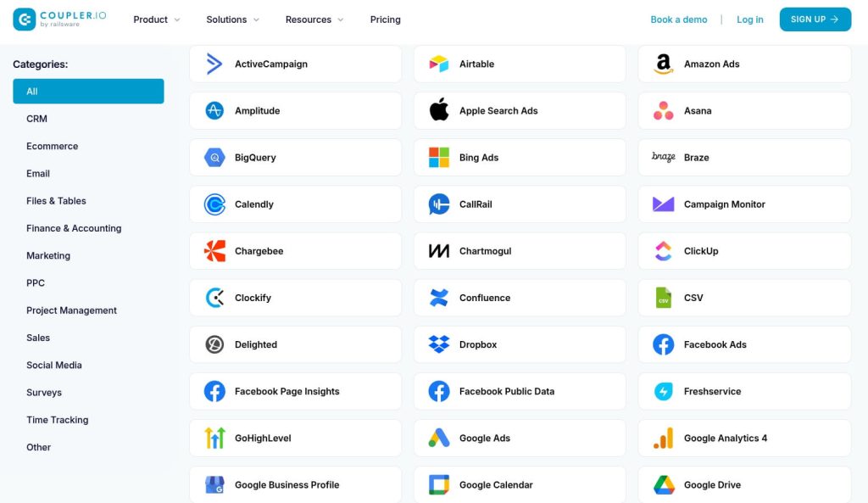Go to the Pricing page
Image resolution: width=868 pixels, height=503 pixels.
click(x=386, y=20)
